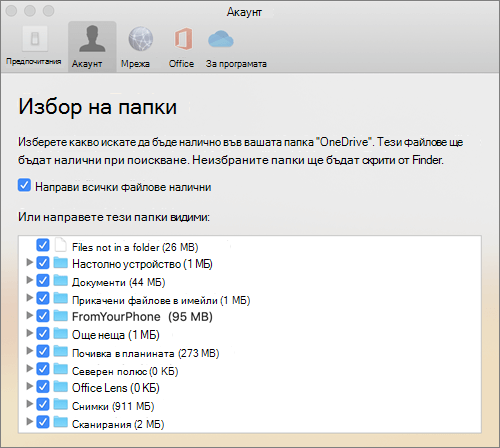This screenshot has width=500, height=448.
Task: Close the Акаунт window
Action: [x=11, y=11]
